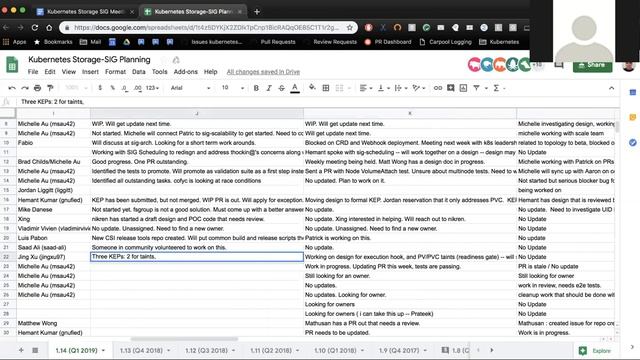Open the borders tool
This screenshot has height=360, width=640.
coord(326,88)
